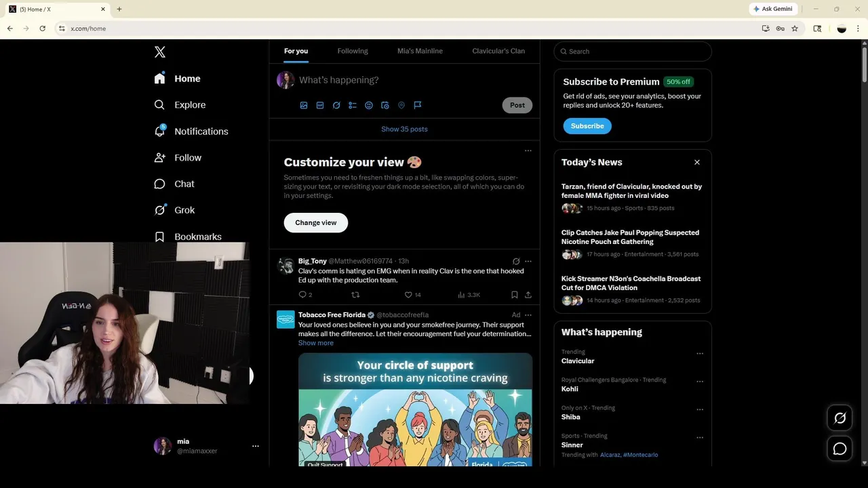Open the N3on Coachella broadcast story

(x=632, y=289)
